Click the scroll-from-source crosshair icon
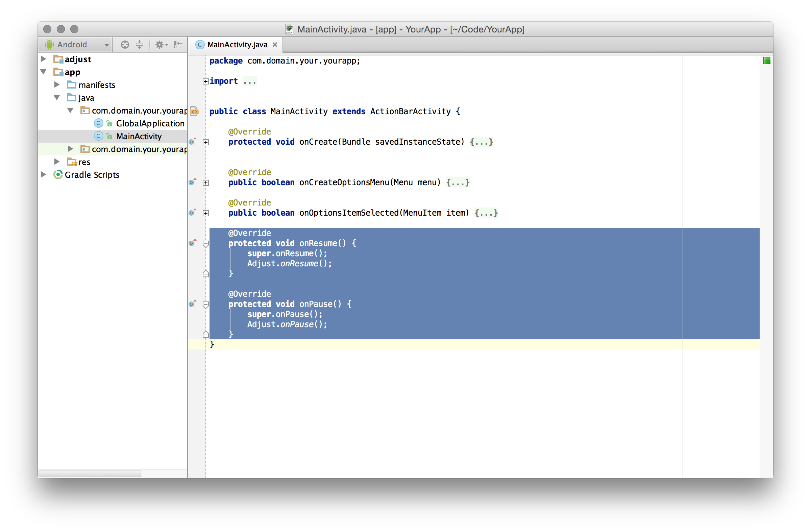This screenshot has height=532, width=811. 125,45
